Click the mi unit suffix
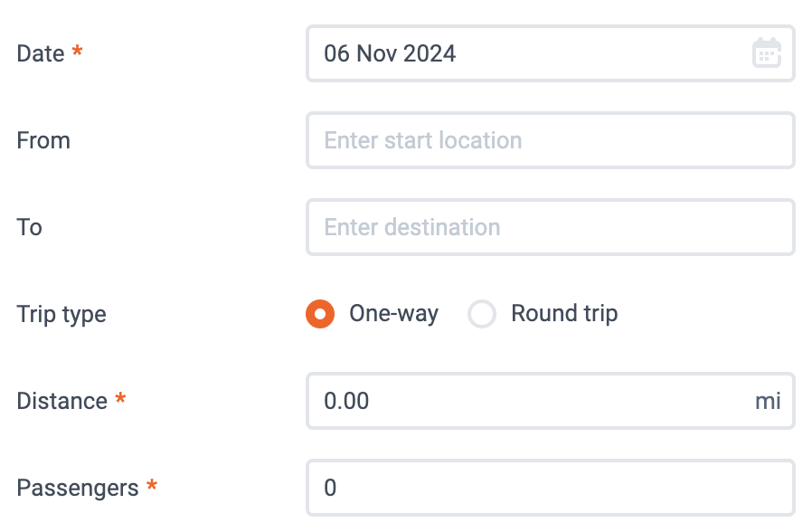The width and height of the screenshot is (812, 532). [768, 402]
